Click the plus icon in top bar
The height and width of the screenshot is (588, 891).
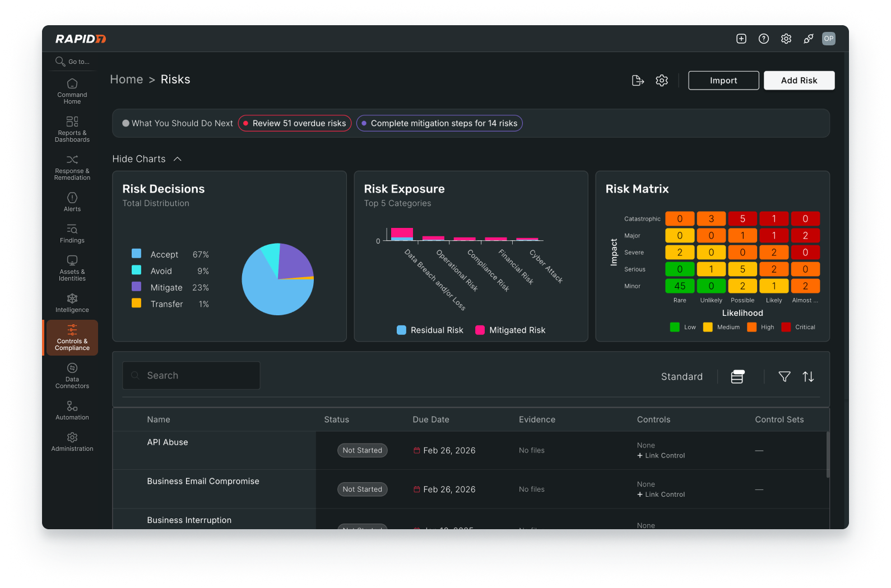pos(741,39)
